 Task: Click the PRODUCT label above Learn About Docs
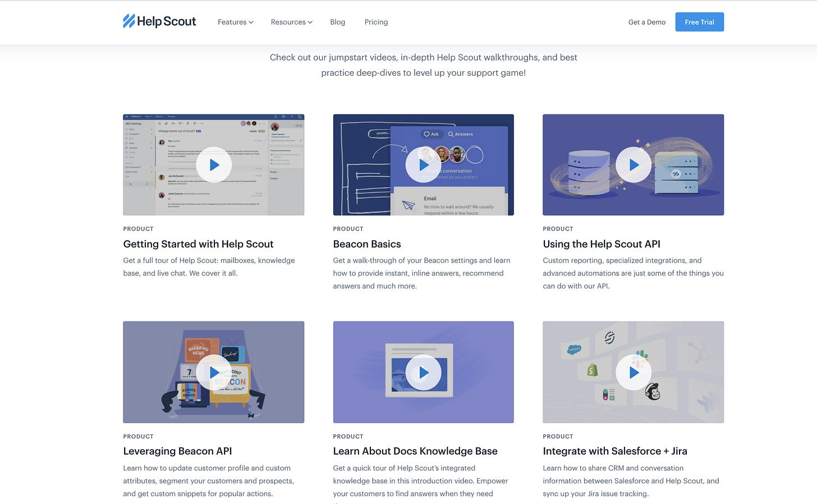tap(348, 437)
